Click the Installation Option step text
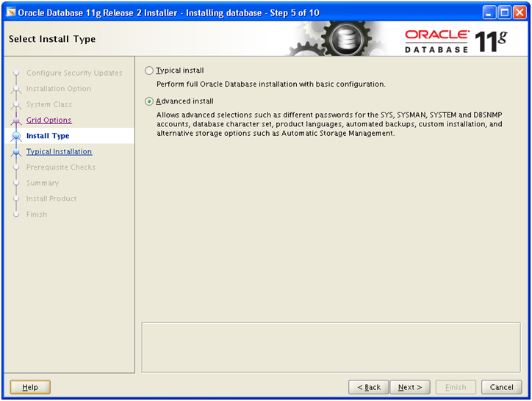 [59, 89]
